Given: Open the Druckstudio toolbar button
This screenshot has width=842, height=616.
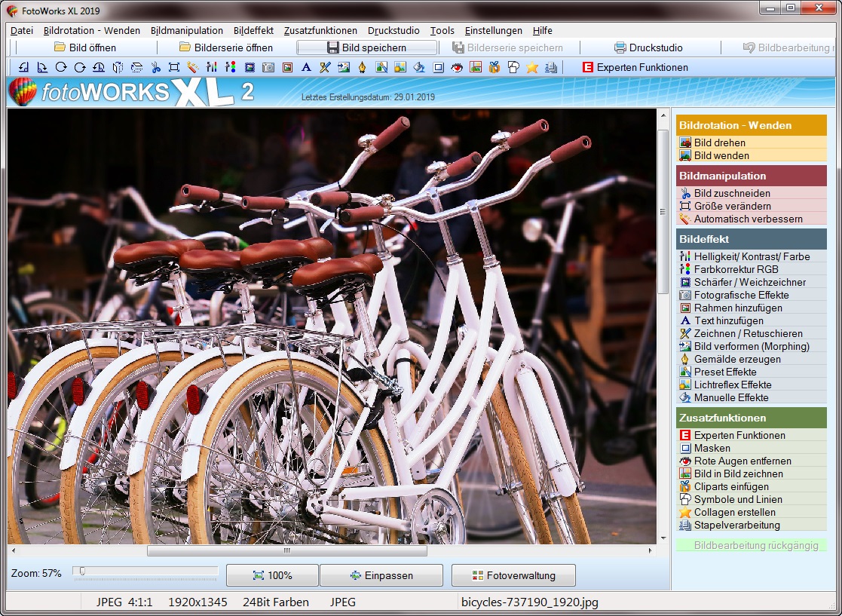Looking at the screenshot, I should [x=648, y=48].
